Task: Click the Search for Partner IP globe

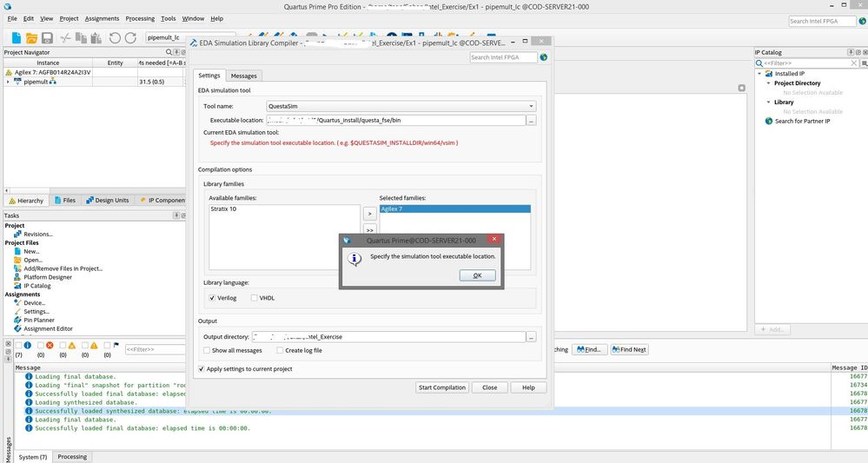Action: 768,121
